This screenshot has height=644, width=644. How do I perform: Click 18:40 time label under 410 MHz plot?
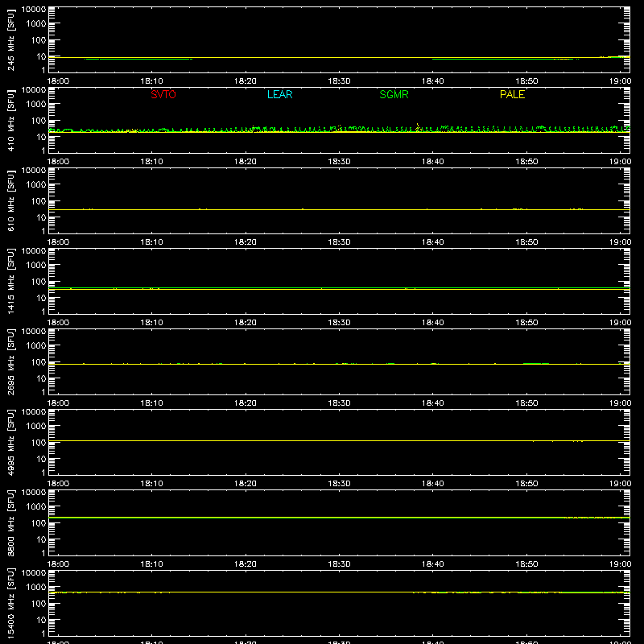point(432,162)
